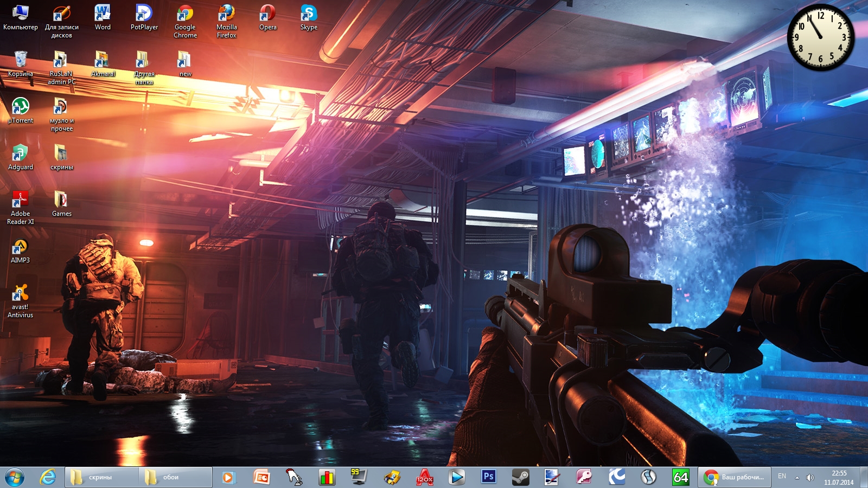Open the RuSLaN admin PC folder
Screen dimensions: 868x488
point(62,68)
